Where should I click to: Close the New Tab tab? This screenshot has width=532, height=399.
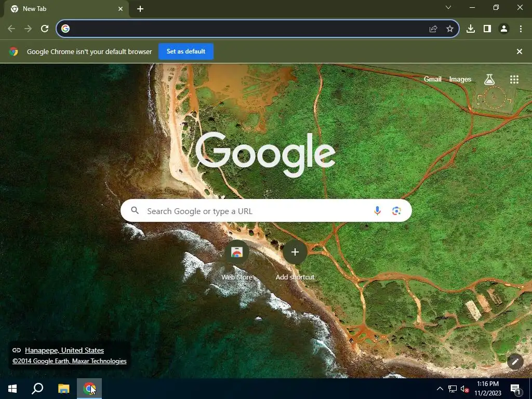[x=121, y=9]
